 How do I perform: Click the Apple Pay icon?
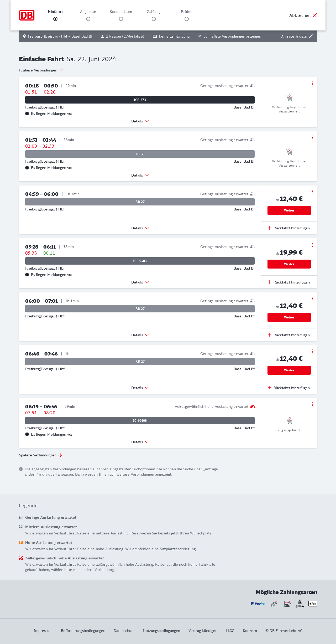pos(313,604)
